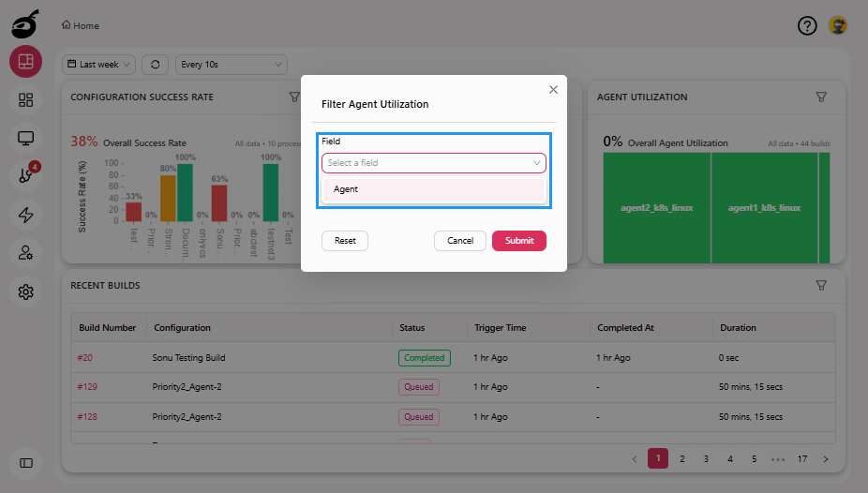
Task: Close the Filter Agent Utilization dialog
Action: 553,90
